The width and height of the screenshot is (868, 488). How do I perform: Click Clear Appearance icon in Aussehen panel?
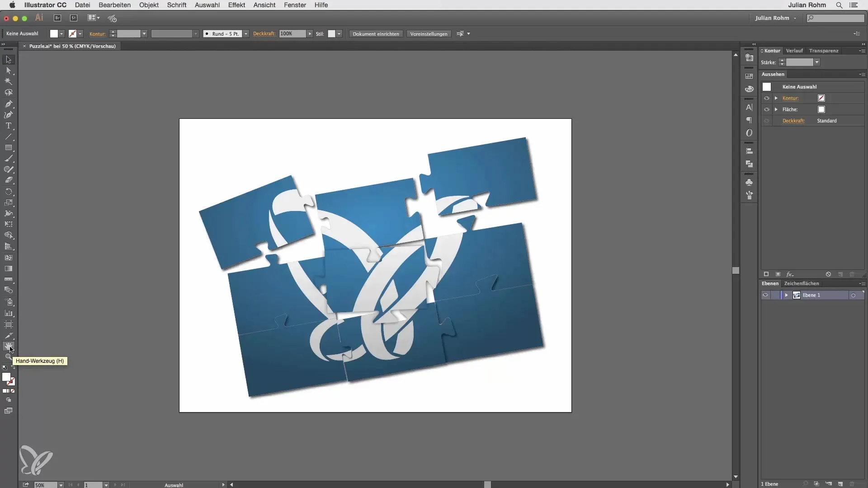(x=828, y=274)
